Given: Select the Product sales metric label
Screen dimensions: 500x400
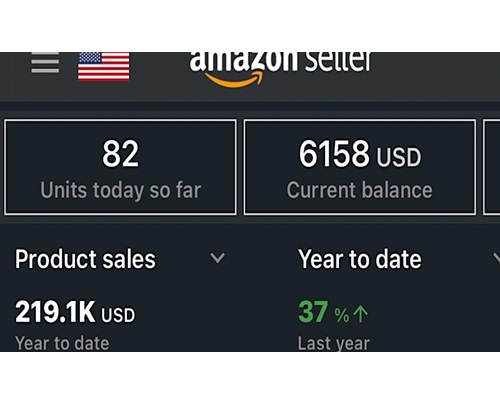Looking at the screenshot, I should pos(85,259).
